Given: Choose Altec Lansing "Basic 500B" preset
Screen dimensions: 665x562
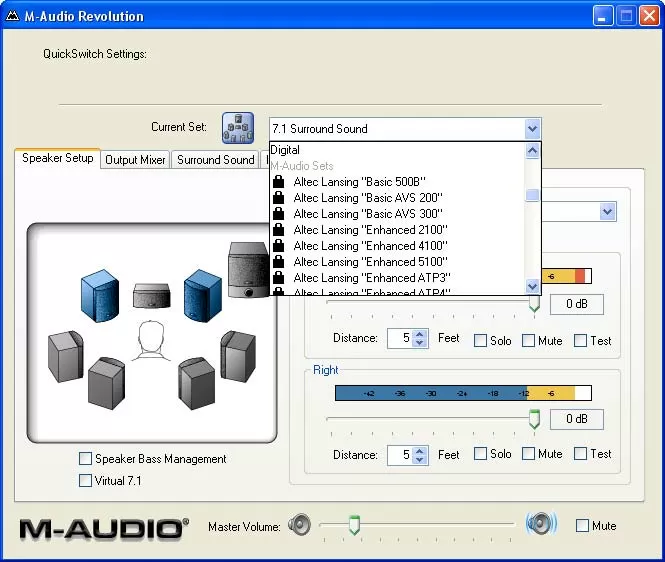Looking at the screenshot, I should (397, 182).
